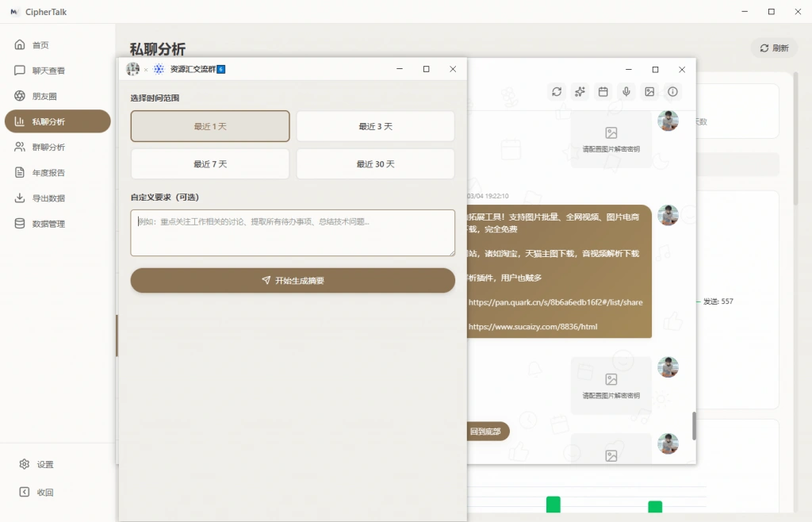Open the 数据管理 data management panel
812x522 pixels.
tap(44, 223)
